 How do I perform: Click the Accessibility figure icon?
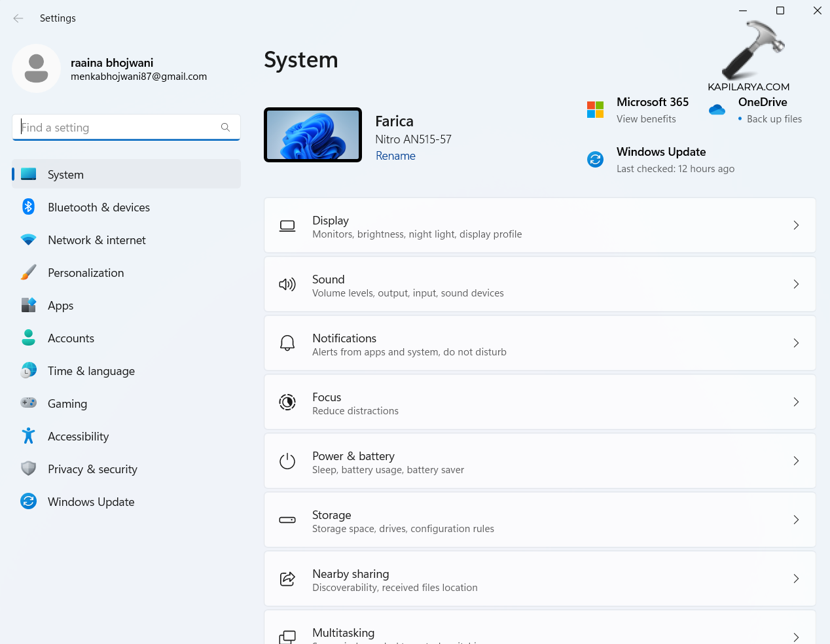point(28,436)
